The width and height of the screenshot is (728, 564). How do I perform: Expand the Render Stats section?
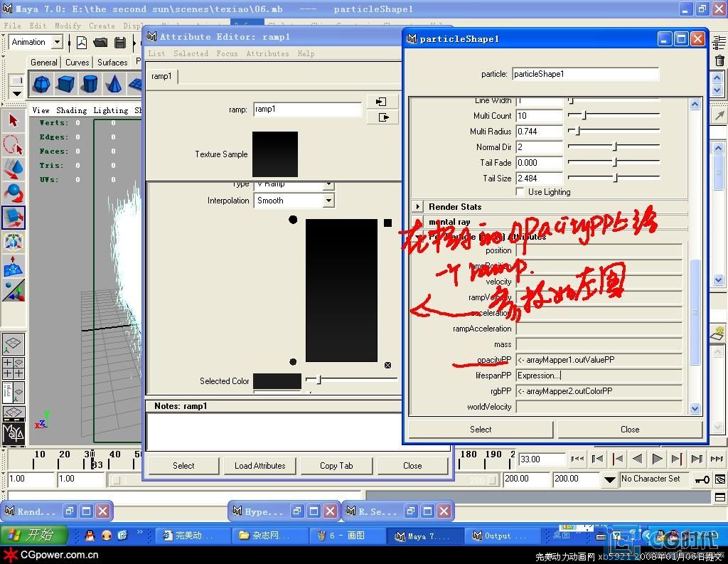[x=418, y=207]
